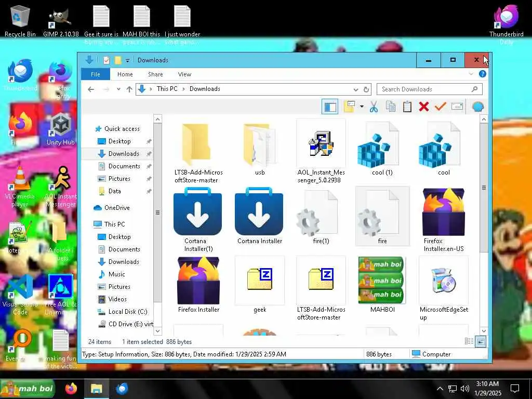Screen dimensions: 532x399
Task: Open the mah boi Start button
Action: tap(28, 389)
